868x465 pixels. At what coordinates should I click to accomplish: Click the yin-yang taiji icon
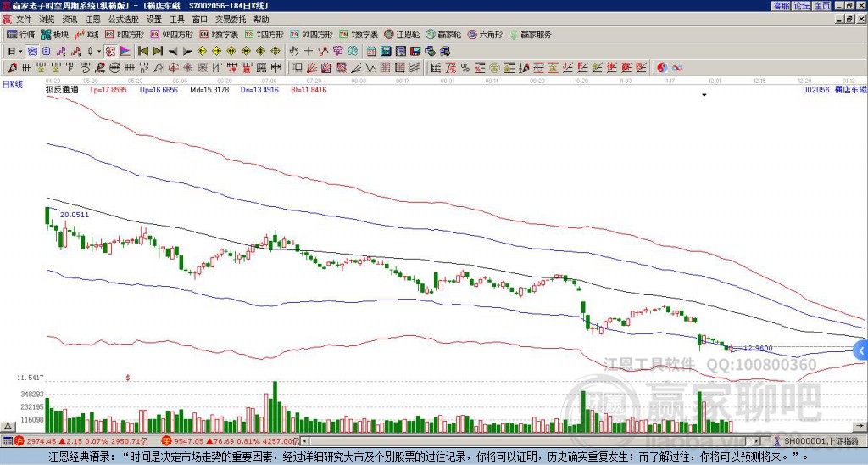pos(662,68)
